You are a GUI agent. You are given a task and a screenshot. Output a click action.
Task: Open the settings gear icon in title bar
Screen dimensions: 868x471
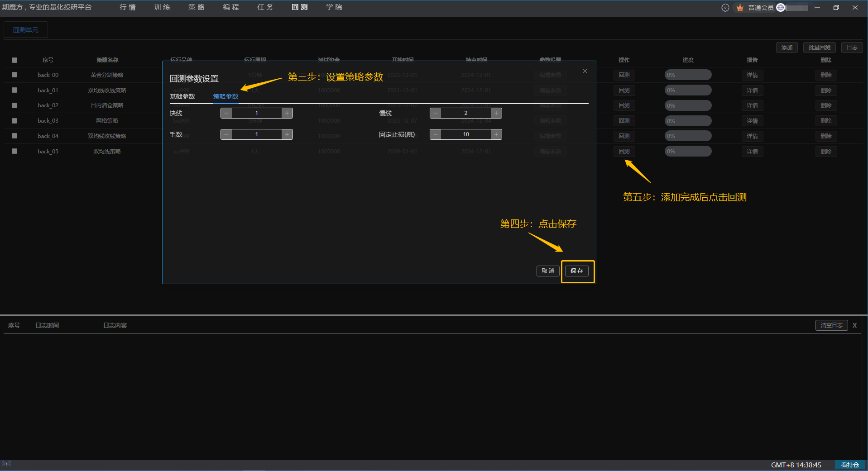click(x=725, y=8)
